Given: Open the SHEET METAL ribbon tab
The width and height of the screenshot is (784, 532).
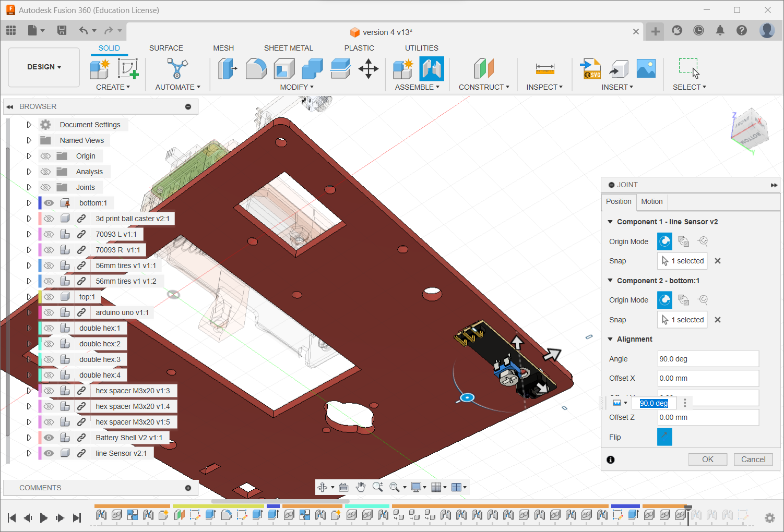Looking at the screenshot, I should tap(288, 48).
